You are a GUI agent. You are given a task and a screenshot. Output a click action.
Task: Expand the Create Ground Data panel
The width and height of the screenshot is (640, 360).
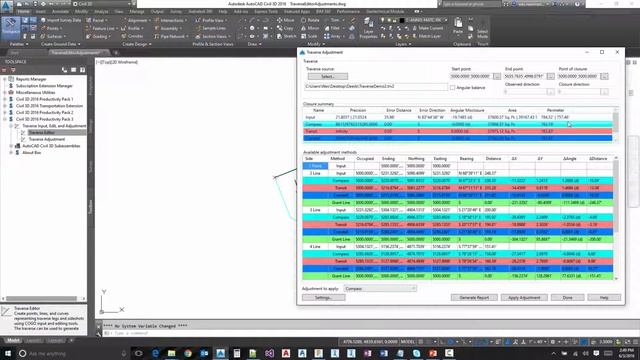[61, 44]
